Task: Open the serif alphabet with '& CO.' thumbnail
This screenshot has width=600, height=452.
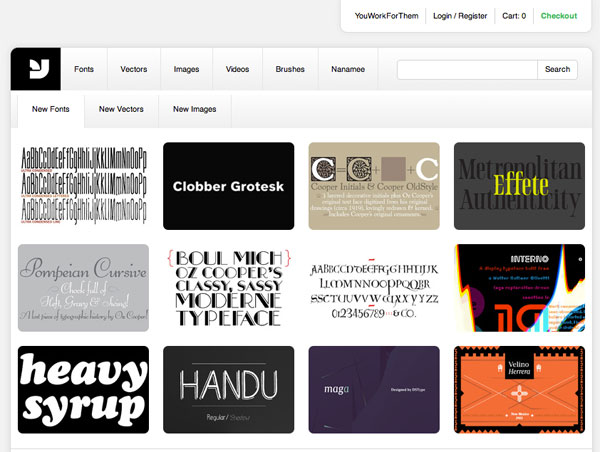Action: pyautogui.click(x=374, y=288)
